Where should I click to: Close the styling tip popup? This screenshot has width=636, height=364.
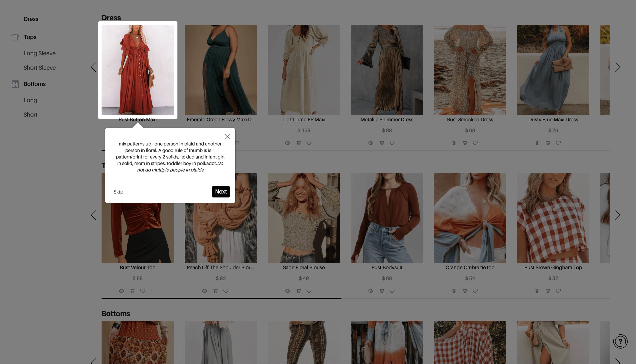(227, 137)
